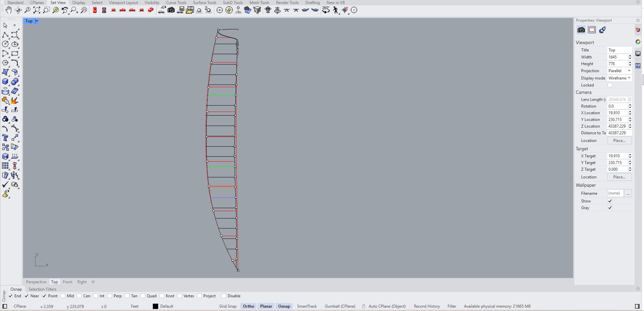Screen dimensions: 644x311
Task: Select the Box solid tool
Action: pos(5,82)
